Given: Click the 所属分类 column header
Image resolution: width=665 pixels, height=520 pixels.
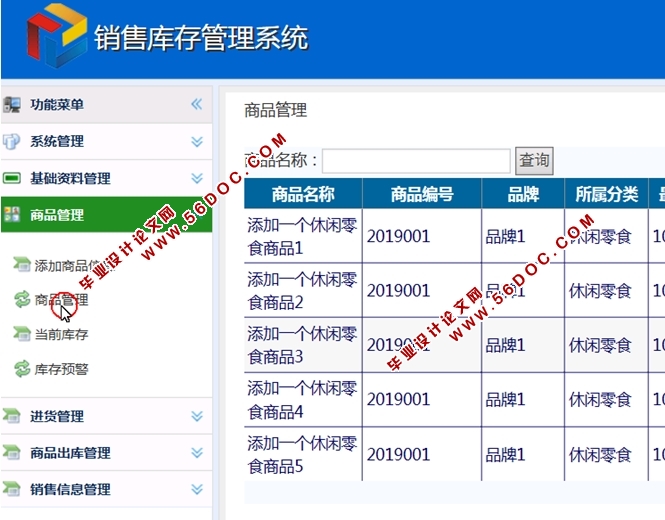Looking at the screenshot, I should tap(606, 194).
